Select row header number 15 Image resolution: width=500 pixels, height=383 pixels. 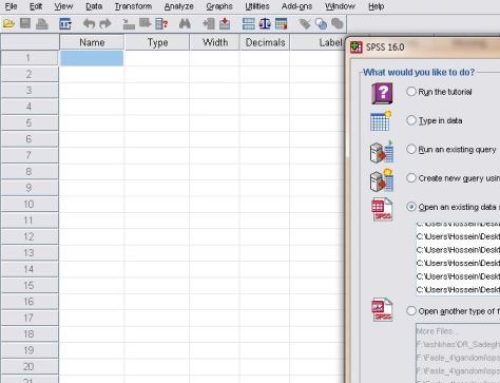(29, 285)
